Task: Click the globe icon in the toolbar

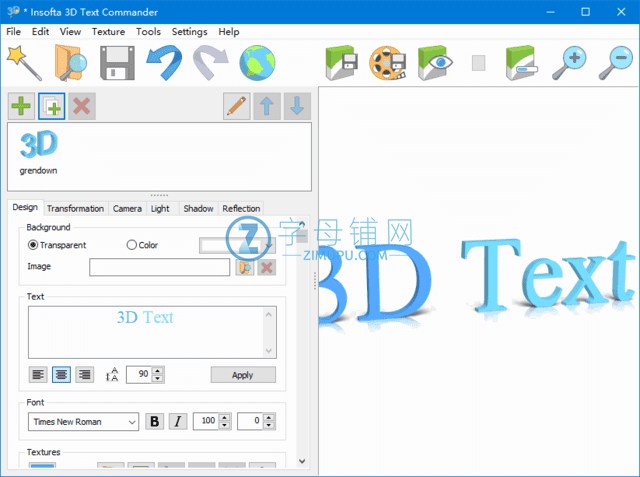Action: (x=257, y=62)
